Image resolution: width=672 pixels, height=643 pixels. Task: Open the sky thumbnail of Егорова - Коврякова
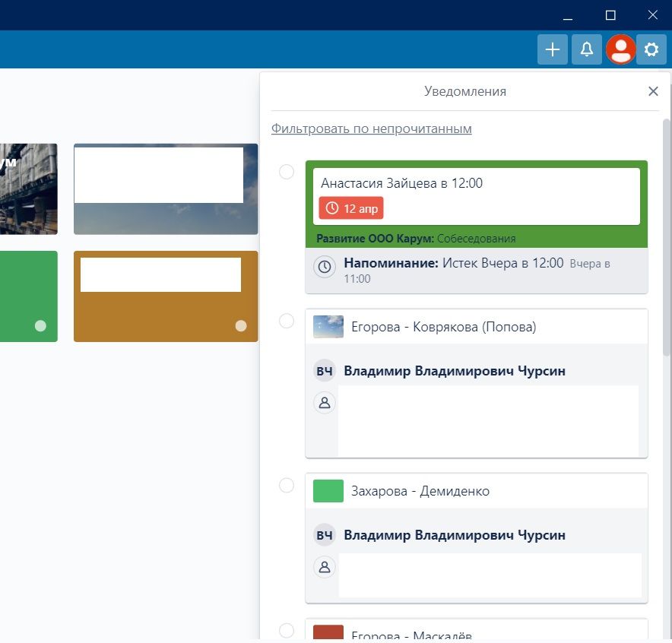click(x=328, y=327)
